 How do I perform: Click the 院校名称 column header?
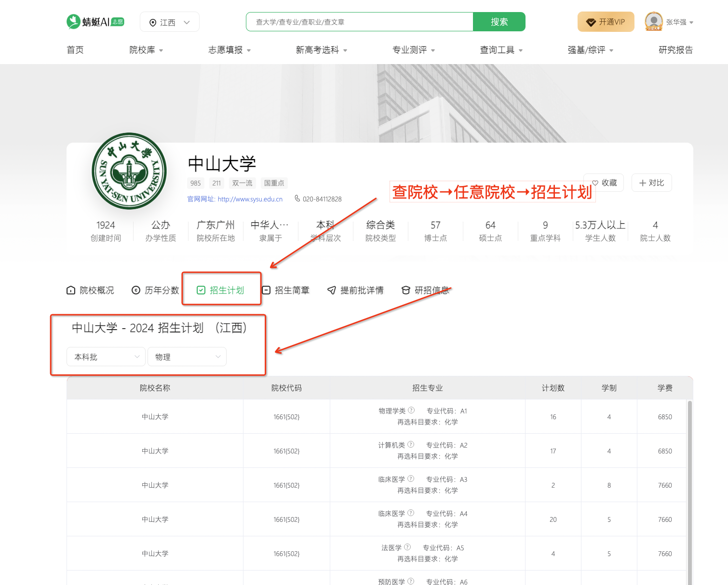pos(155,388)
